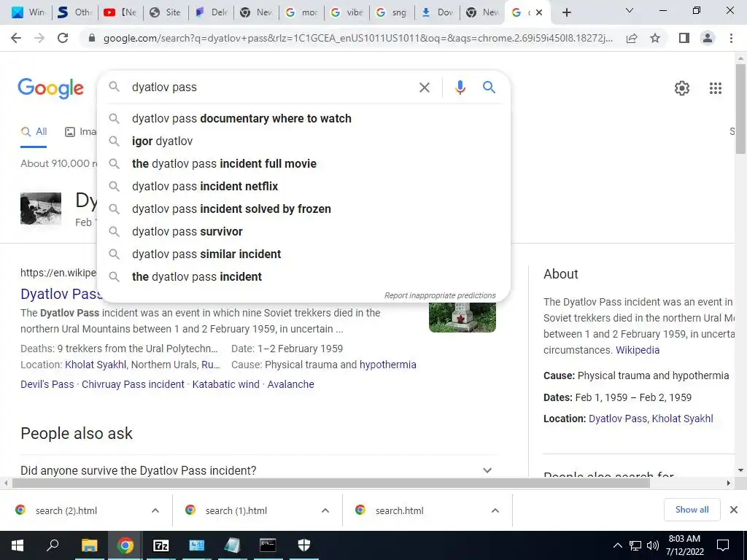Clear the search box with the X
The width and height of the screenshot is (747, 560).
click(x=424, y=87)
